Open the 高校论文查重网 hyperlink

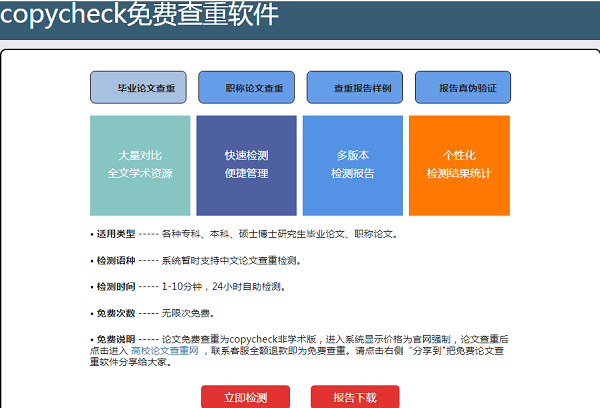click(x=165, y=351)
